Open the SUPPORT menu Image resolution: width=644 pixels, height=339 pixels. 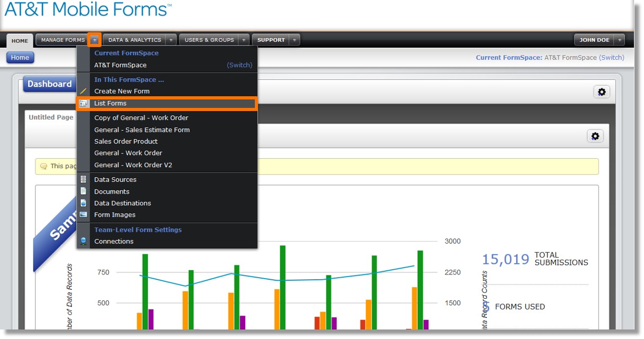[x=271, y=40]
